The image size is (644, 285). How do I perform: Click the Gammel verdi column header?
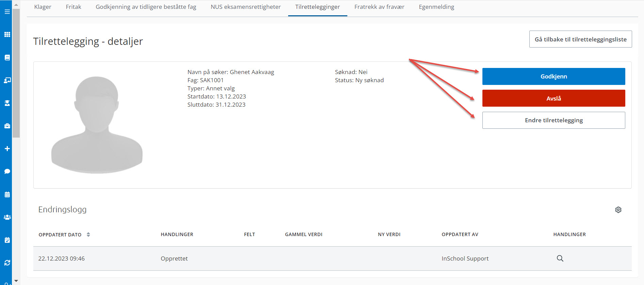[304, 234]
